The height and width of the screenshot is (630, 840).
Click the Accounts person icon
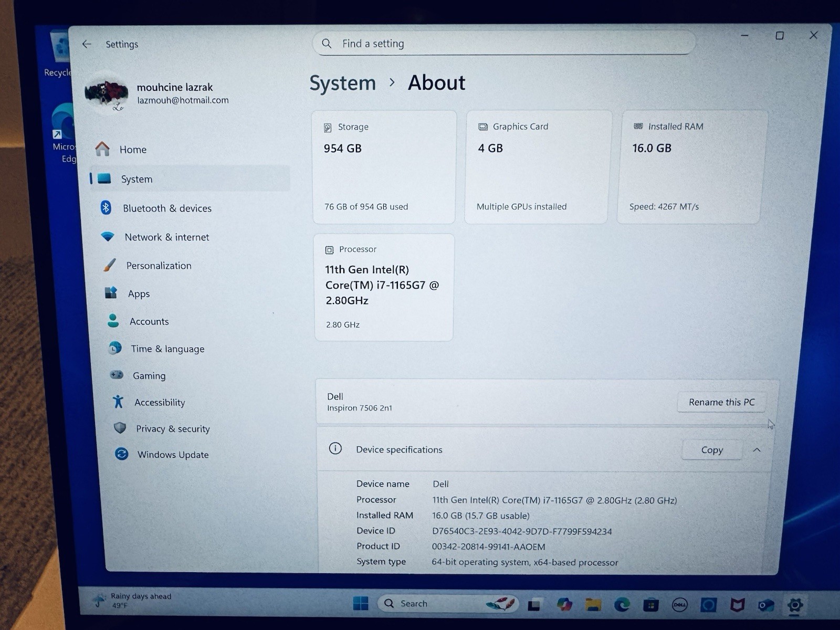pyautogui.click(x=113, y=321)
